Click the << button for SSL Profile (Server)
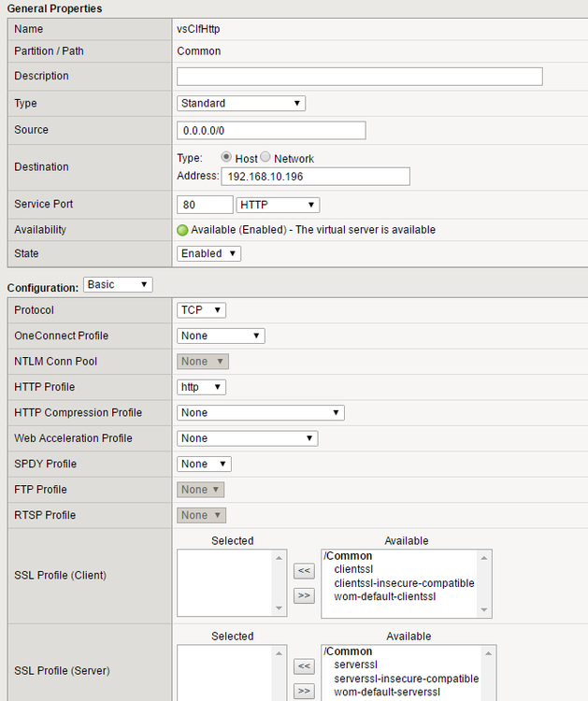588x701 pixels. [x=304, y=666]
